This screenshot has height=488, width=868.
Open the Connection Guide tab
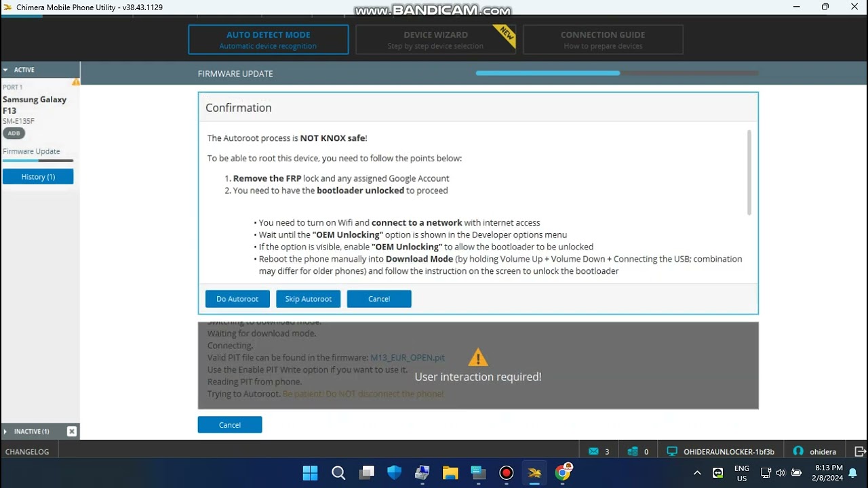603,40
